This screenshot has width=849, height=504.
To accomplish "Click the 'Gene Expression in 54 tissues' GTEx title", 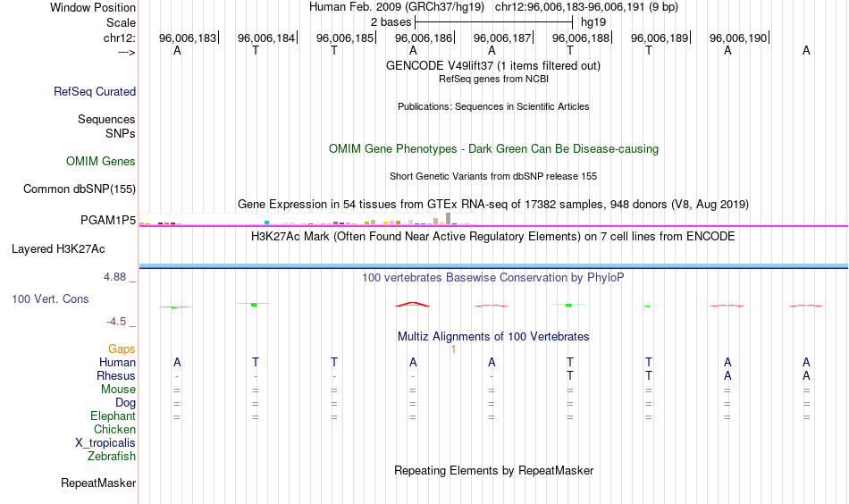I will click(493, 204).
